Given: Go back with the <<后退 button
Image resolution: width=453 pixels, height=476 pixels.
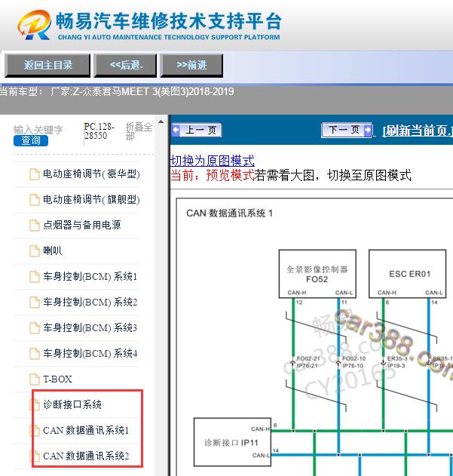Looking at the screenshot, I should tap(125, 65).
